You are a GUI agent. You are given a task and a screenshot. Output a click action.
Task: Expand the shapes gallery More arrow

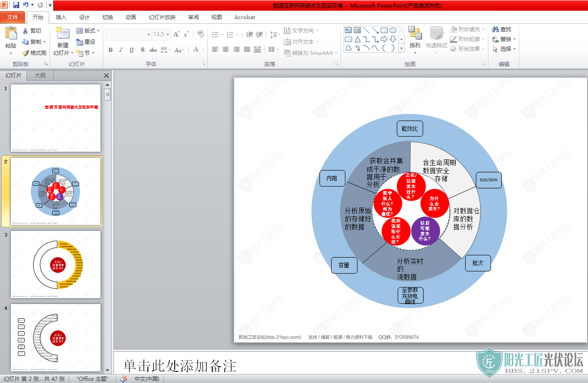coord(401,48)
